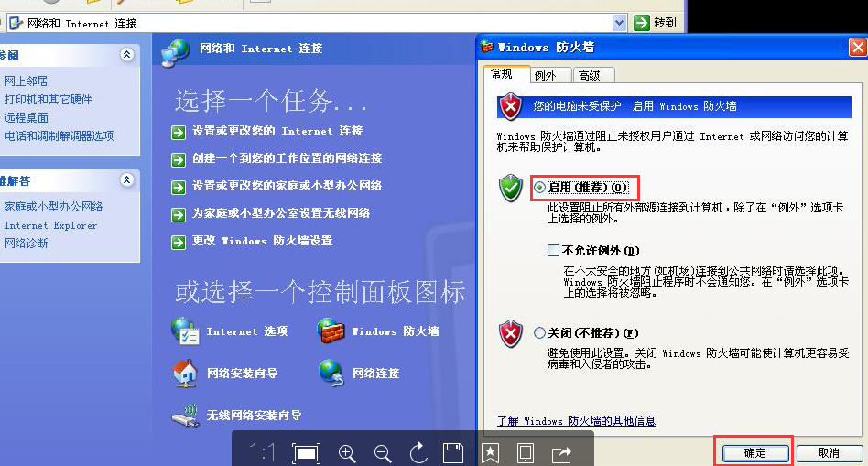This screenshot has width=868, height=466.
Task: Click the 更改 Windows 防火墙设置 task
Action: click(262, 241)
